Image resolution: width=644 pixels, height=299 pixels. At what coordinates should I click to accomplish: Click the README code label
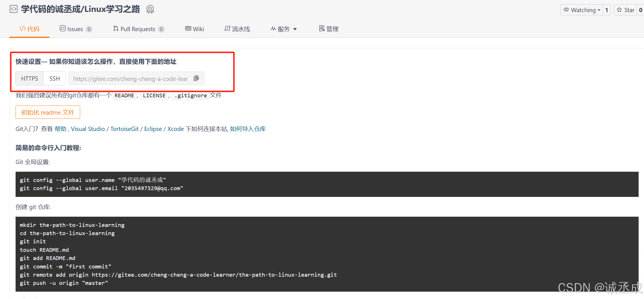[124, 96]
